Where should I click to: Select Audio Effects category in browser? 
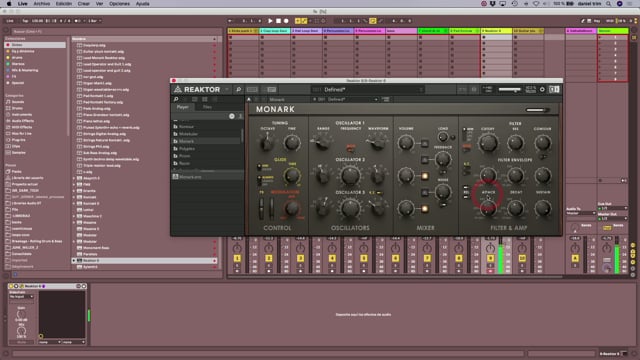point(22,121)
